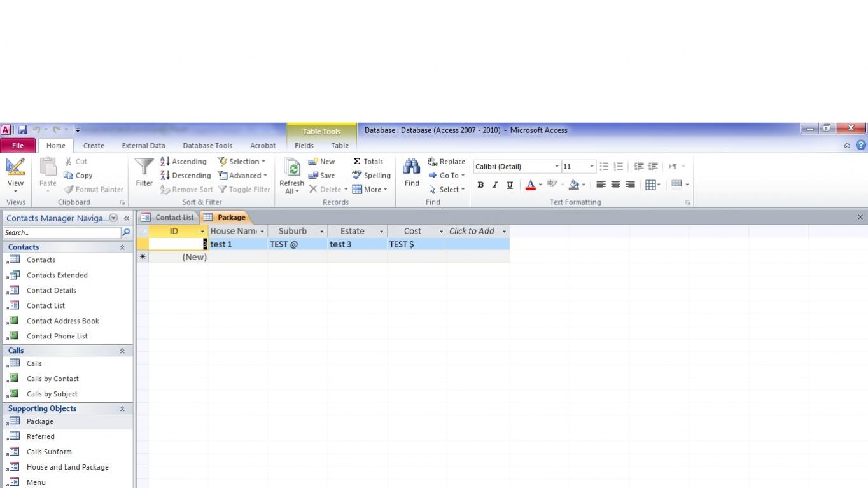Open the Acrobat ribbon tab
The height and width of the screenshot is (488, 868).
click(263, 146)
